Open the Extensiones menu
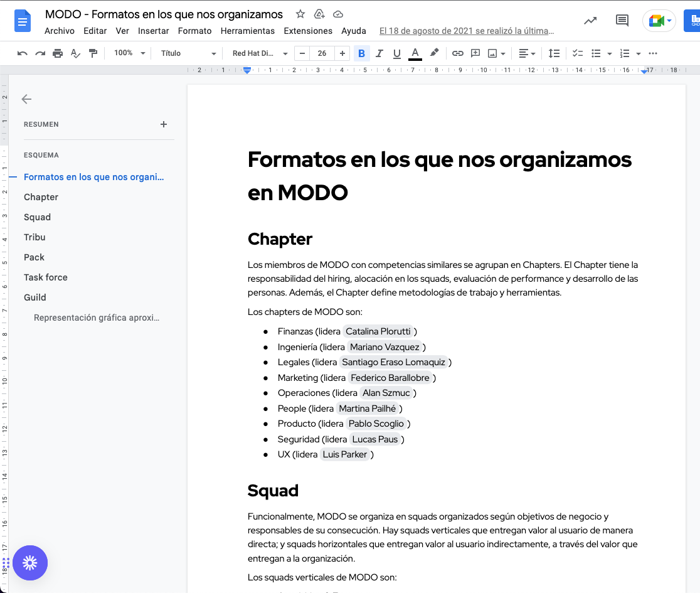The height and width of the screenshot is (593, 700). (x=308, y=31)
